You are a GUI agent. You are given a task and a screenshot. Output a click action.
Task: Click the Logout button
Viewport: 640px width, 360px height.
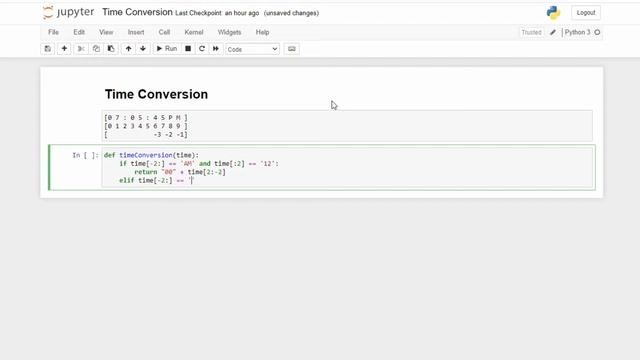click(x=586, y=13)
